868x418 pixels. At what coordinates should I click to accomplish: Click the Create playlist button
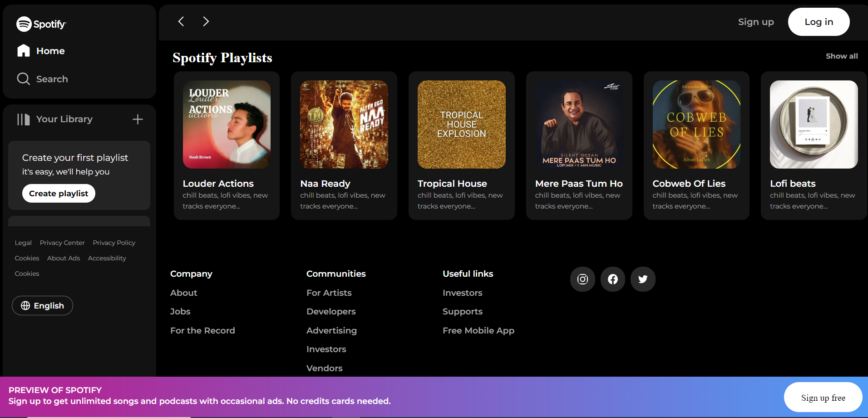coord(59,193)
